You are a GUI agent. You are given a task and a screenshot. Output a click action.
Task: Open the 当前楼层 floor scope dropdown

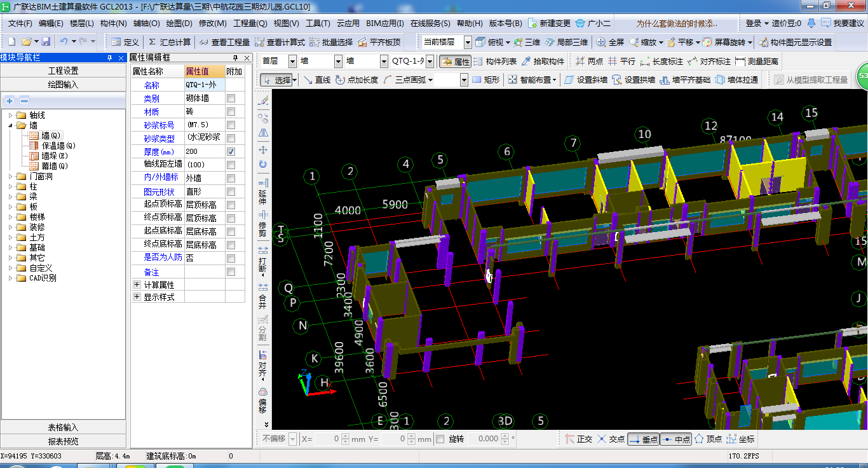tap(468, 42)
